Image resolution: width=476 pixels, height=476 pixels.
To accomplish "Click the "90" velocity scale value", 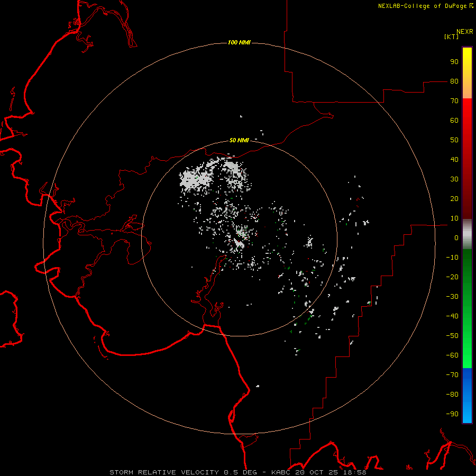I will click(454, 62).
